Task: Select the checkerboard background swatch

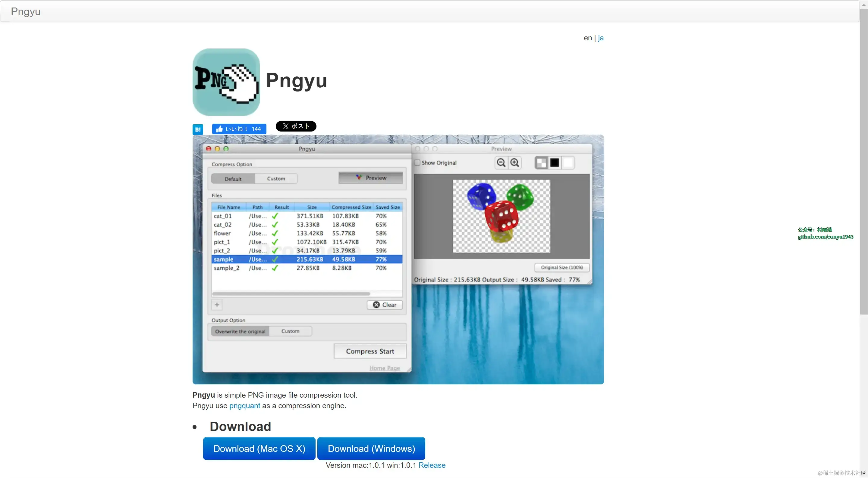Action: [542, 163]
